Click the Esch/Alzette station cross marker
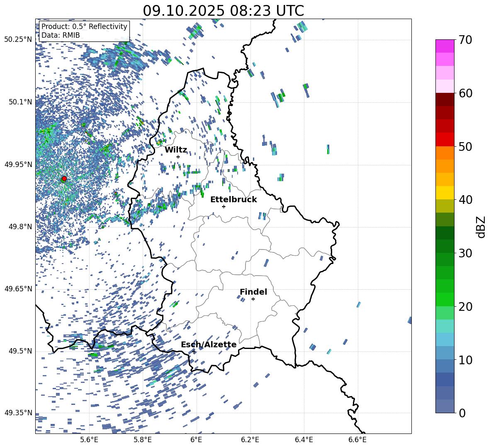This screenshot has height=448, width=491. pos(194,351)
